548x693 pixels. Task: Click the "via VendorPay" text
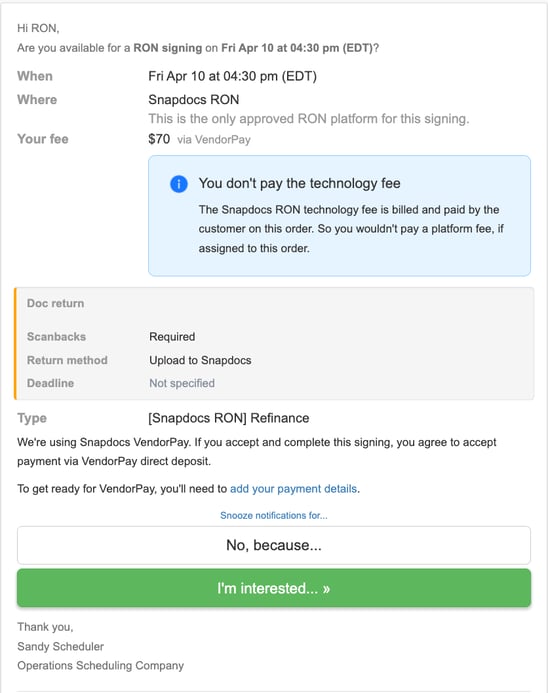tap(214, 140)
